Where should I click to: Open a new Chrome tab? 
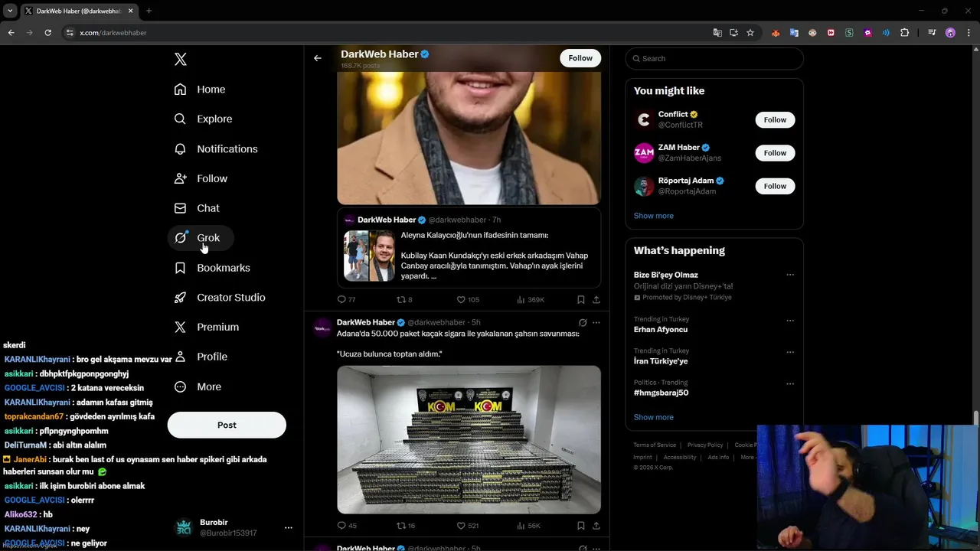coord(149,11)
